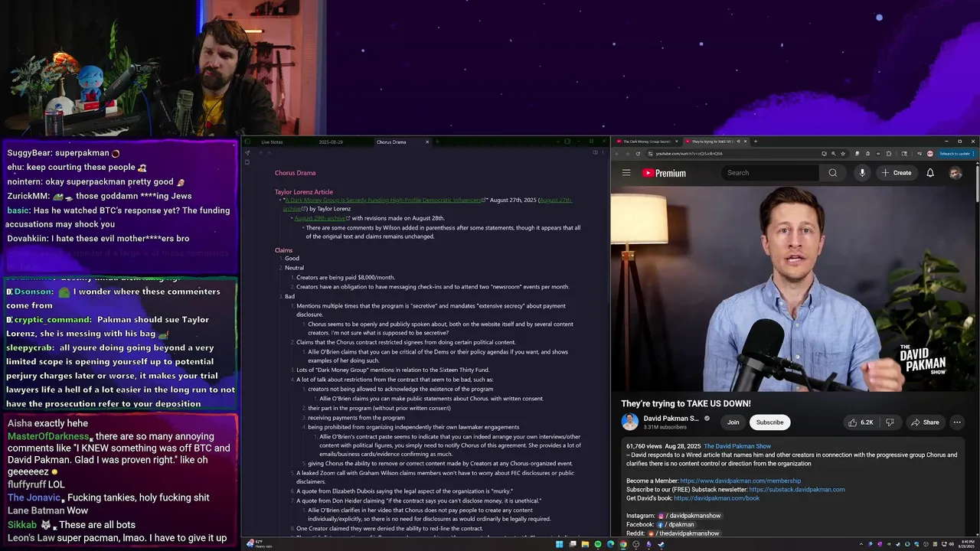Open a new browser tab with plus
The width and height of the screenshot is (980, 551).
point(756,141)
